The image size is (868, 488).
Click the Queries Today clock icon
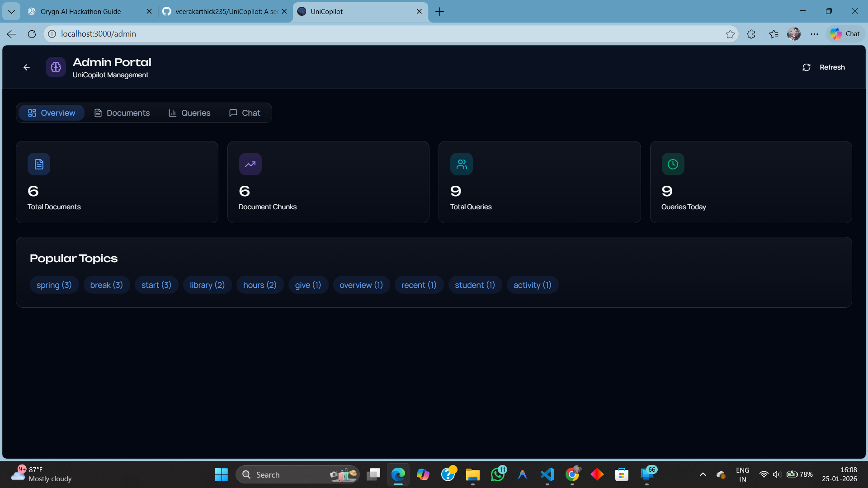(673, 164)
